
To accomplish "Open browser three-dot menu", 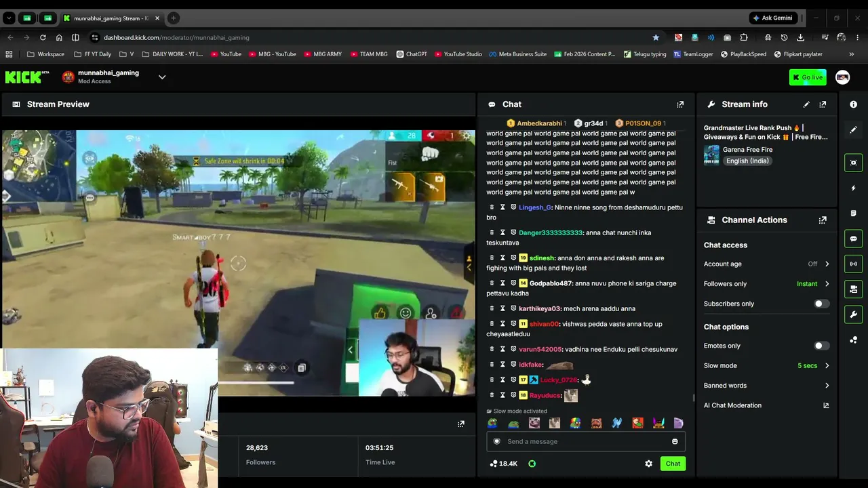I will (x=858, y=37).
